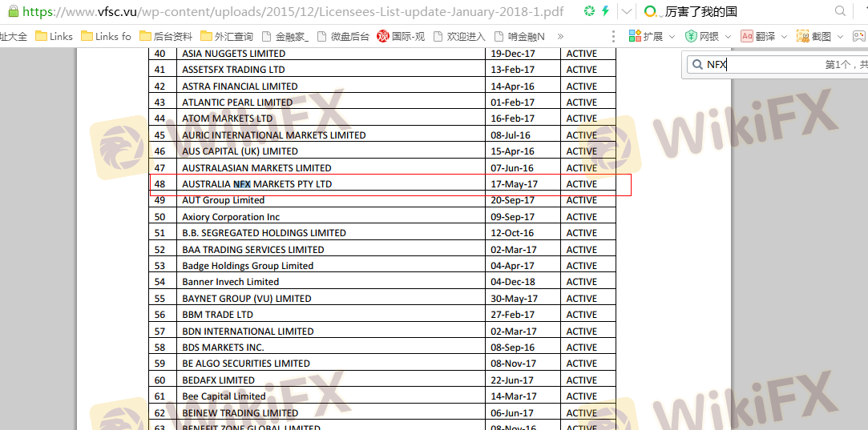Select ATOM MARKETS LTD cell

pos(330,119)
